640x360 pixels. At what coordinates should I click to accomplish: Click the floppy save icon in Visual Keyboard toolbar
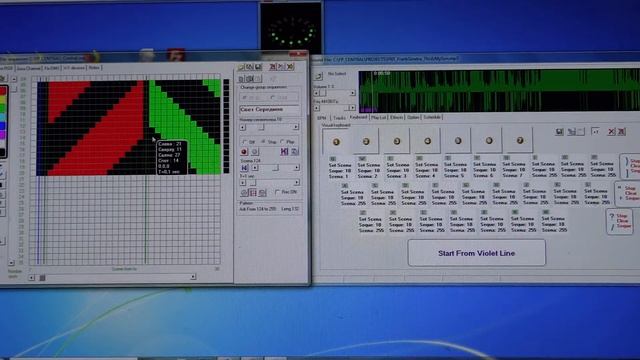pos(560,131)
